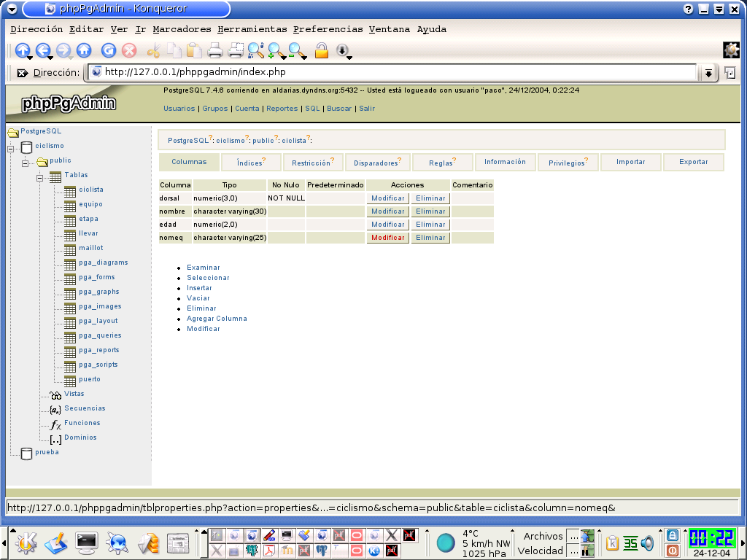Viewport: 747px width, 560px height.
Task: Open the Dirección menu
Action: click(x=36, y=29)
